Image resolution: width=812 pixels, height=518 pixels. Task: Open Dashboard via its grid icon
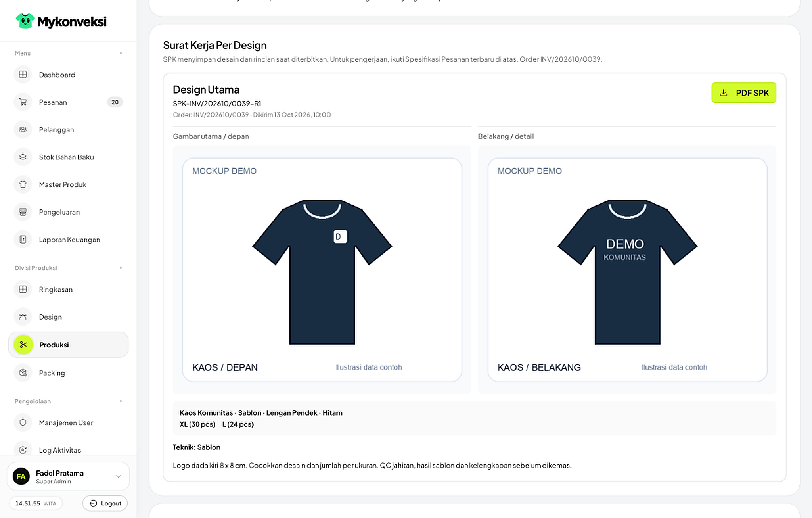click(x=23, y=75)
